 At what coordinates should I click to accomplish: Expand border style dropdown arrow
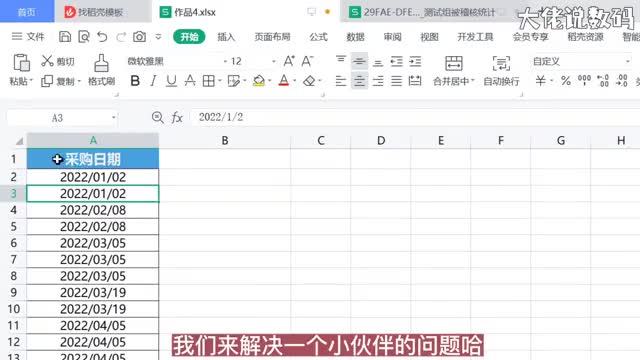(x=220, y=81)
